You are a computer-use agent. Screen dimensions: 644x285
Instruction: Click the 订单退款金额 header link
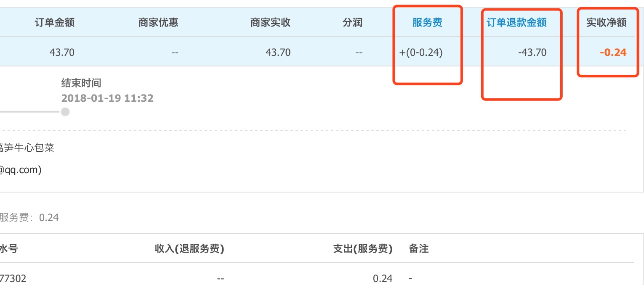(x=516, y=23)
